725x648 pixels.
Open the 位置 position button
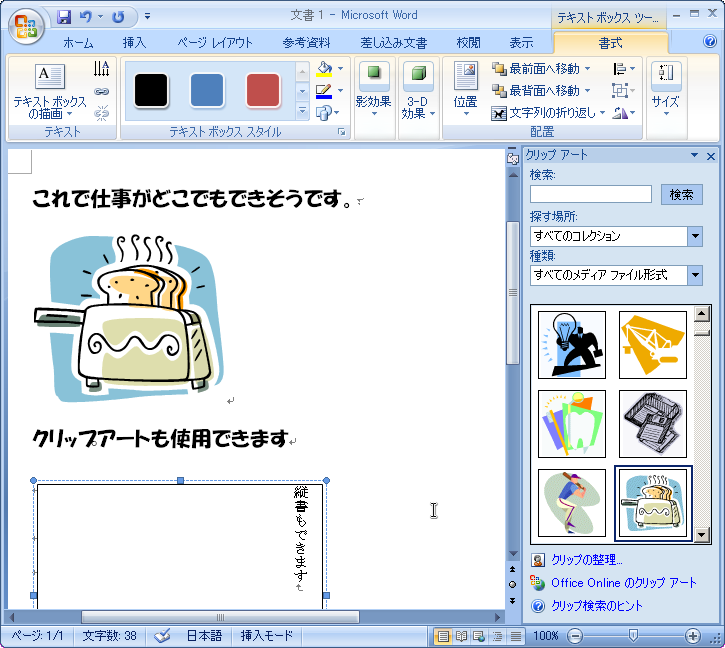465,90
